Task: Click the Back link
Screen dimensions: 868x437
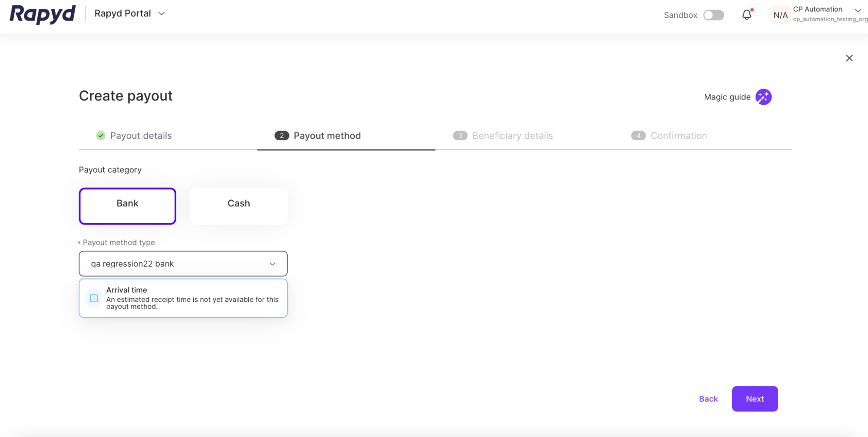Action: pos(708,398)
